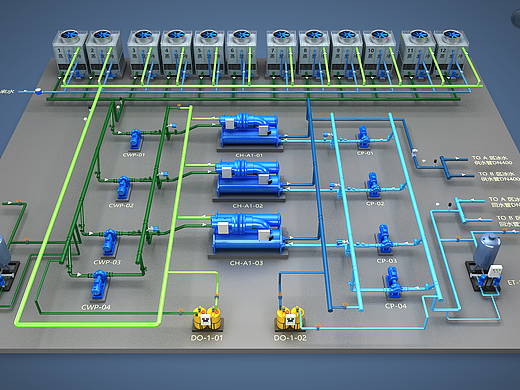Click the "CP-04" text label
520x390 pixels.
tap(396, 306)
